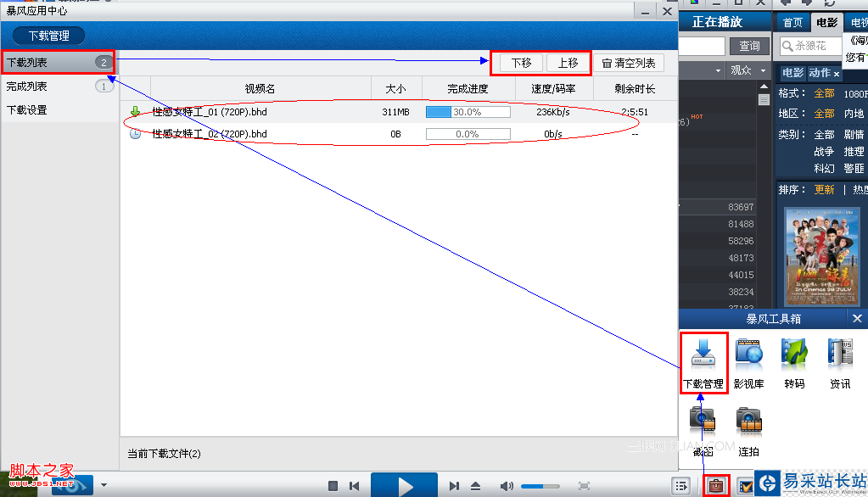The image size is (868, 497).
Task: Click the previous track button
Action: (x=355, y=486)
